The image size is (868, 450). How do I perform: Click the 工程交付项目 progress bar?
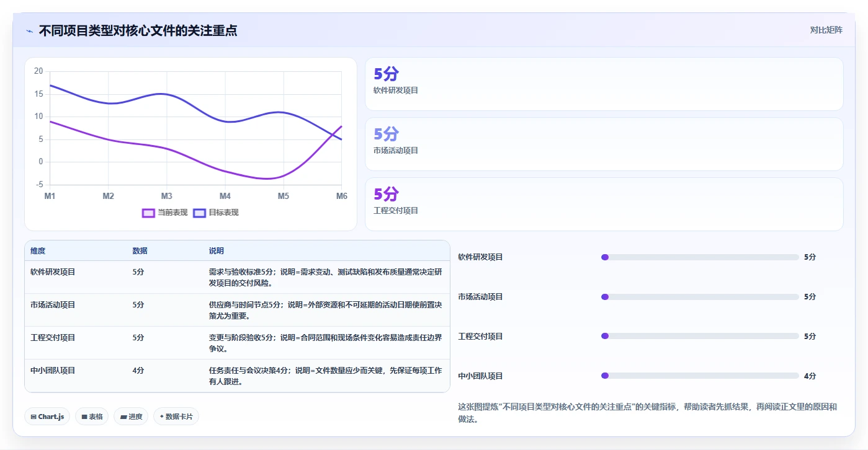click(700, 337)
